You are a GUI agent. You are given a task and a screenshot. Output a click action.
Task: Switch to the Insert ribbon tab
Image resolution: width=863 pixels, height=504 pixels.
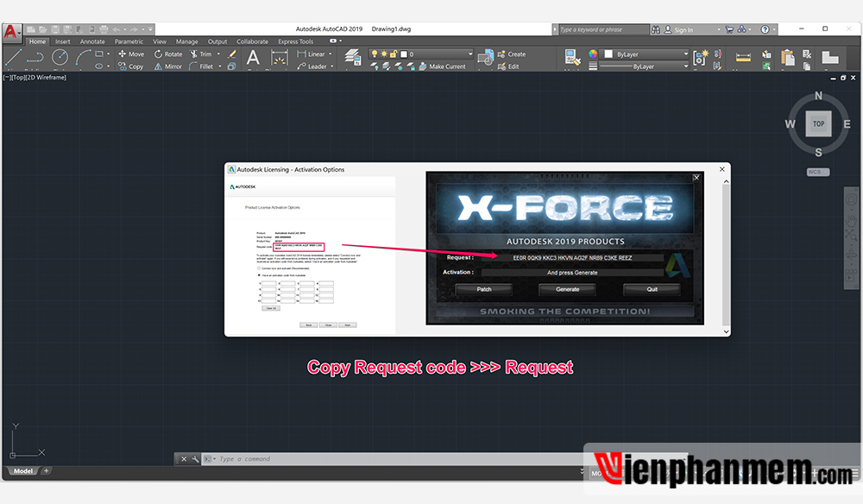pos(63,41)
